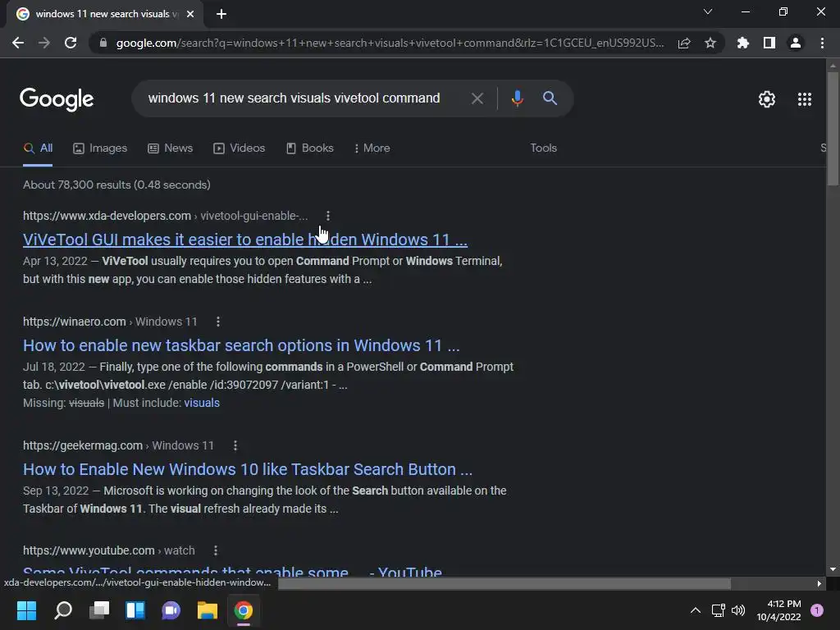This screenshot has width=840, height=630.
Task: Launch the Teams Chat taskbar icon
Action: tap(171, 610)
